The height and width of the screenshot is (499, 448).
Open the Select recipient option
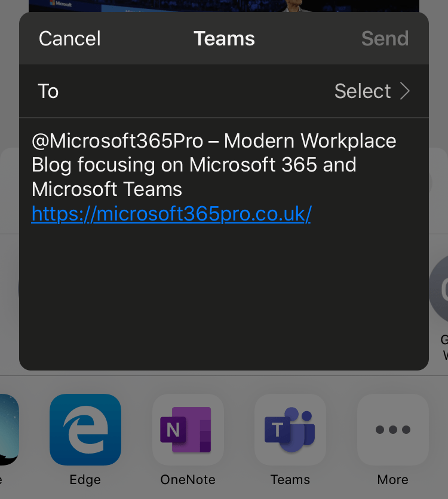click(x=363, y=91)
